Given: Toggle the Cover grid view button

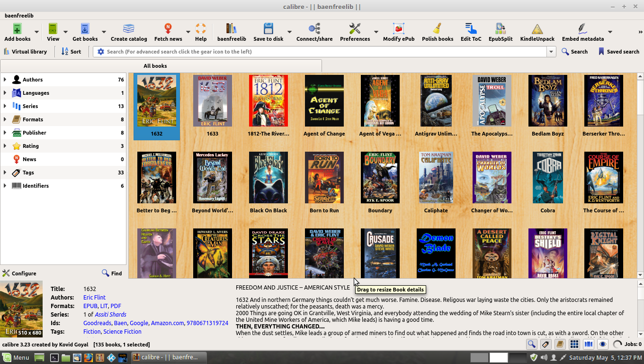Looking at the screenshot, I should [x=574, y=345].
